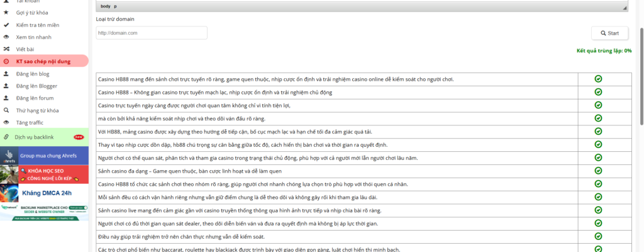Click the magnifier icon for Thứ hạng từ khóa
644x252 pixels.
[6, 110]
